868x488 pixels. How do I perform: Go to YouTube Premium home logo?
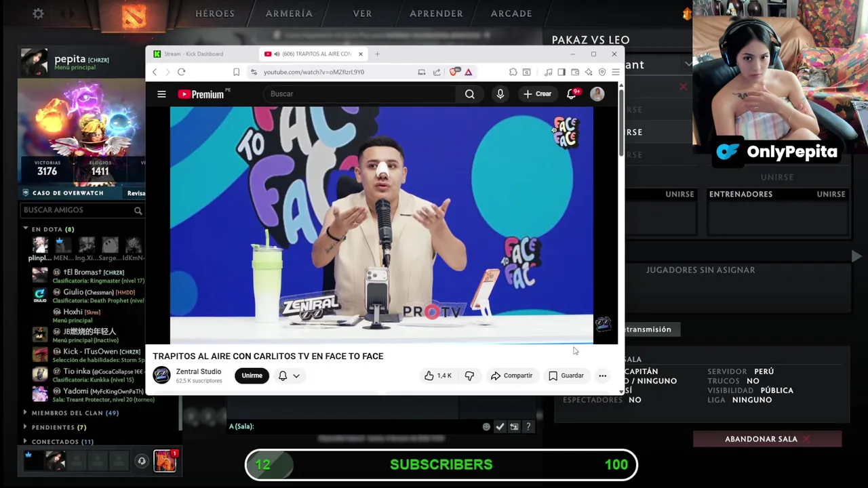201,94
